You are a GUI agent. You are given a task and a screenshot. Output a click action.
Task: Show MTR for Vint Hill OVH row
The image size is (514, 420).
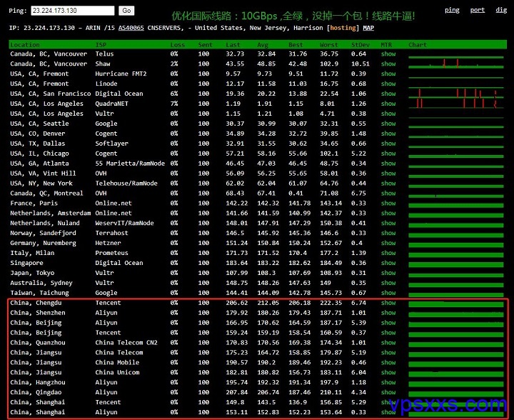click(388, 173)
